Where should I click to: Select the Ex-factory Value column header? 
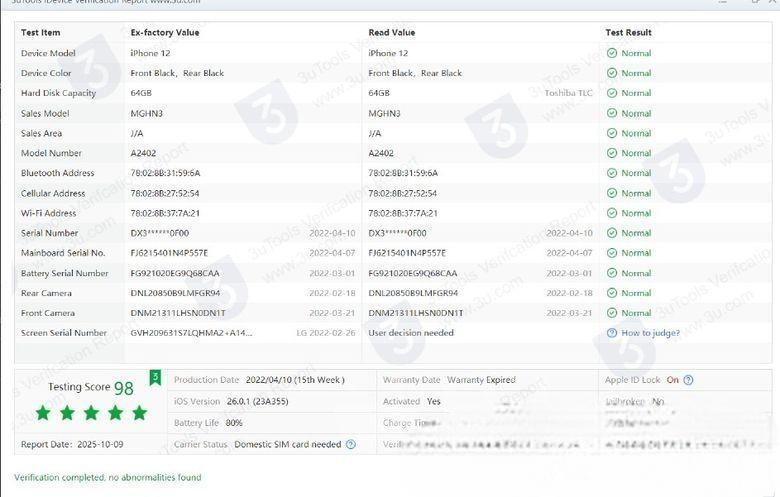(164, 32)
